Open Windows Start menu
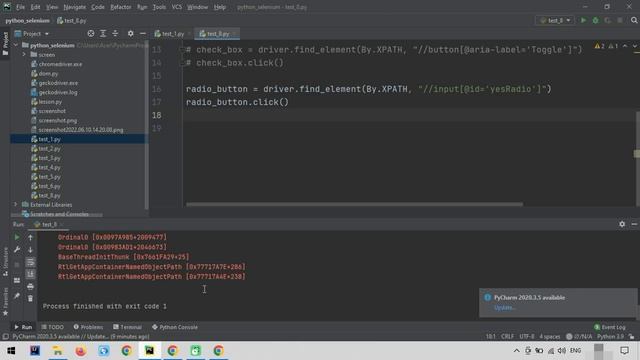 click(x=11, y=351)
